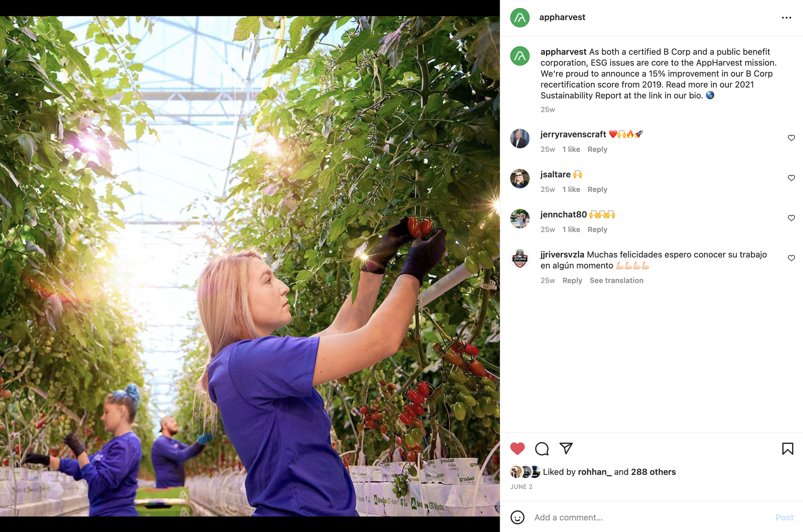Like jsaltare's comment with the heart

791,178
